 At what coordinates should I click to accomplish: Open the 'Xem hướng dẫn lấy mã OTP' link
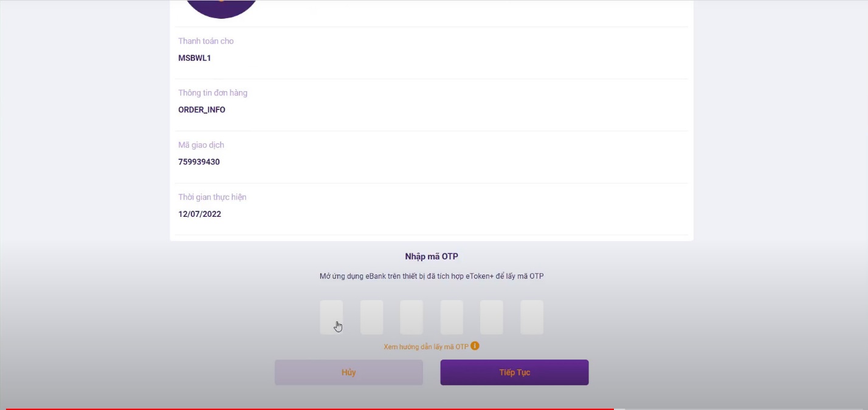(426, 346)
